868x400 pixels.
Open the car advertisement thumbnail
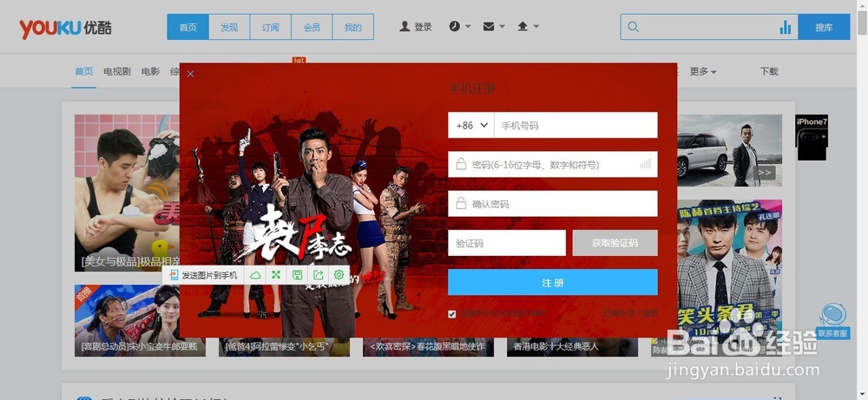(x=730, y=150)
